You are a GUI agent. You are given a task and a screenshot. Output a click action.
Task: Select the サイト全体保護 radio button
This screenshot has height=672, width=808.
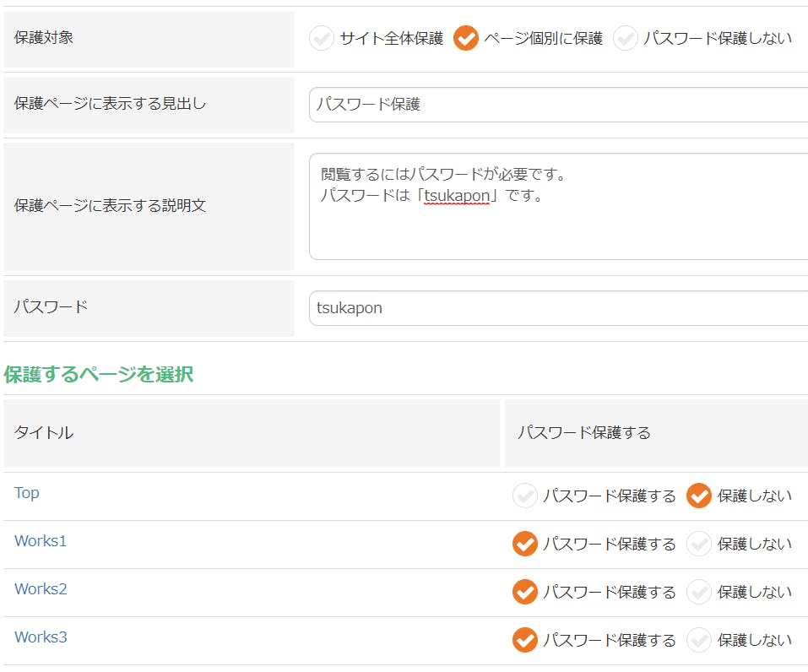322,37
